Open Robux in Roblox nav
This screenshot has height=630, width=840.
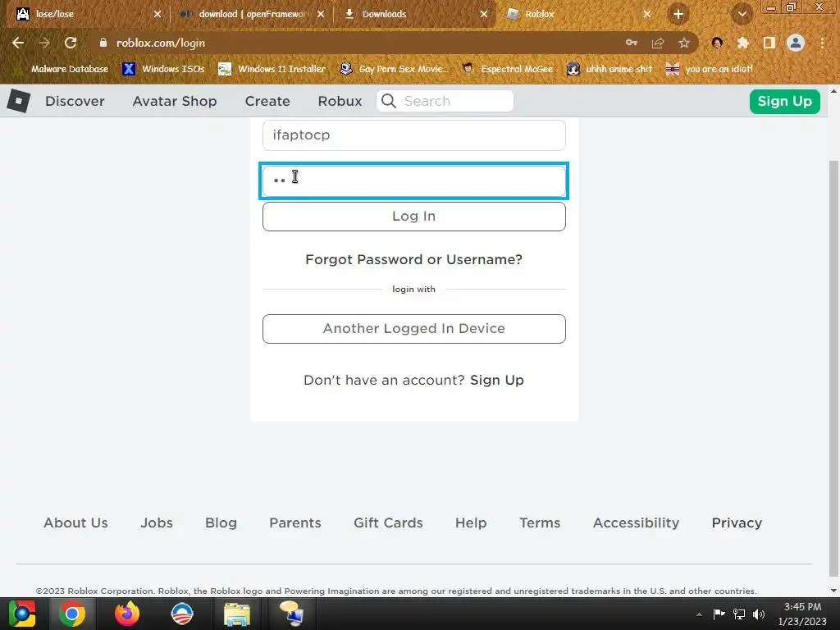tap(340, 101)
